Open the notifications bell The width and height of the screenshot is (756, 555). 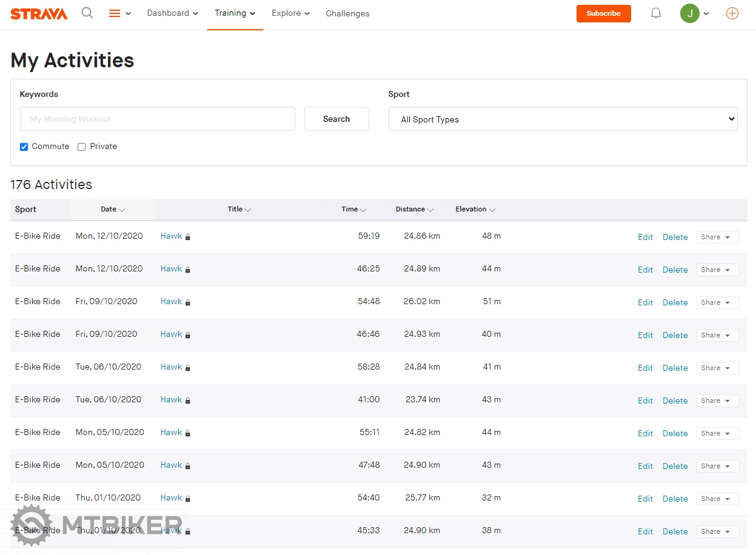pos(655,13)
